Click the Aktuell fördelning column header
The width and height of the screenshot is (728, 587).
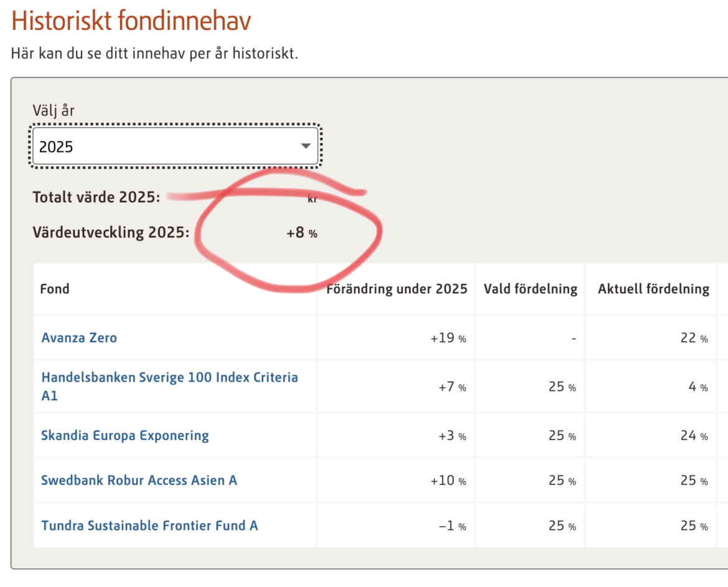(653, 289)
